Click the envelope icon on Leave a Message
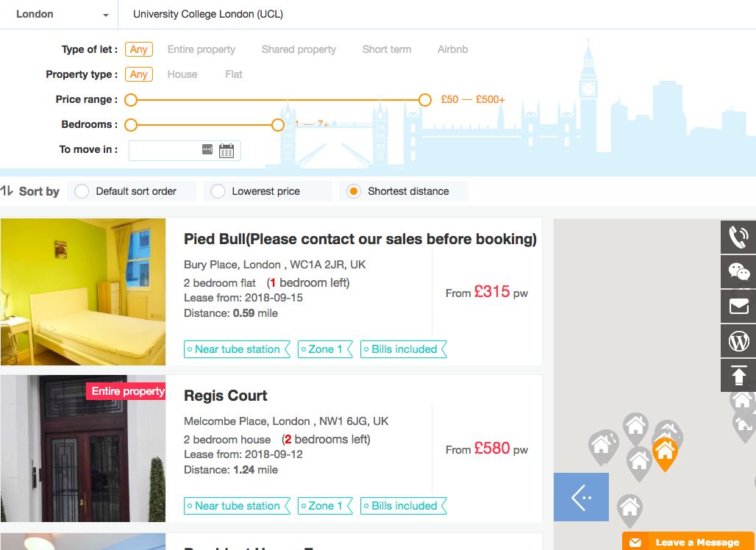Image resolution: width=756 pixels, height=550 pixels. click(635, 543)
